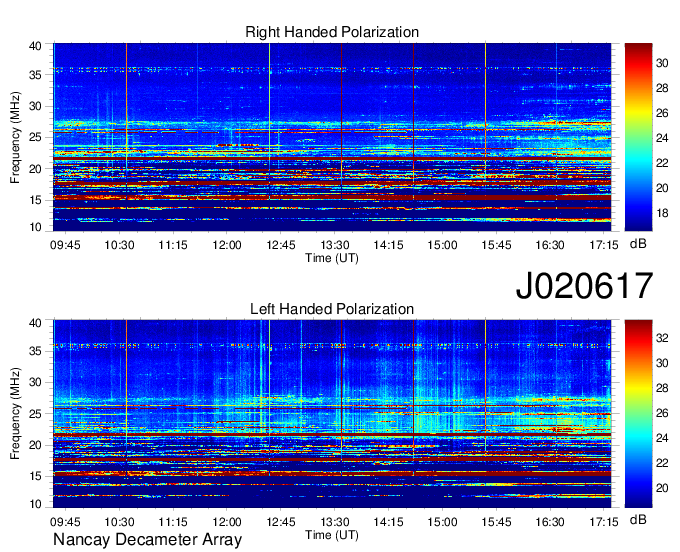Click the 11:15 time tick on right-handed plot
The height and width of the screenshot is (552, 680).
173,245
